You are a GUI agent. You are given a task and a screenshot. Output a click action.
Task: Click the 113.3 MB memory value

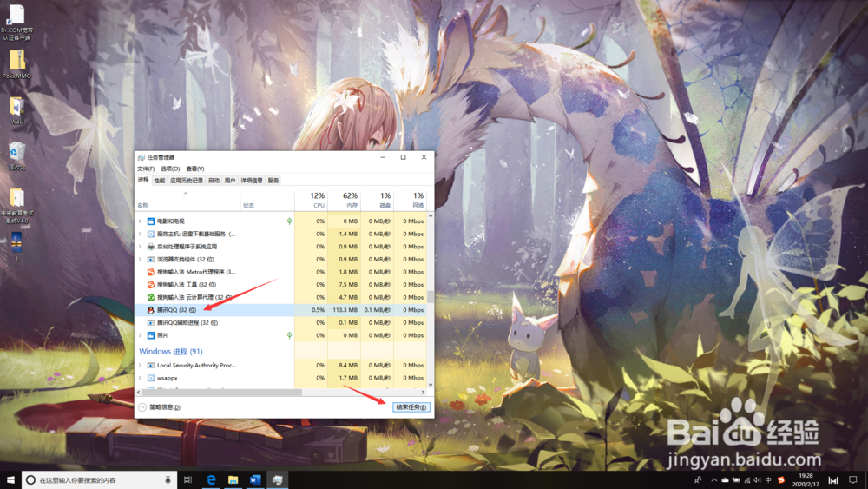pos(345,310)
